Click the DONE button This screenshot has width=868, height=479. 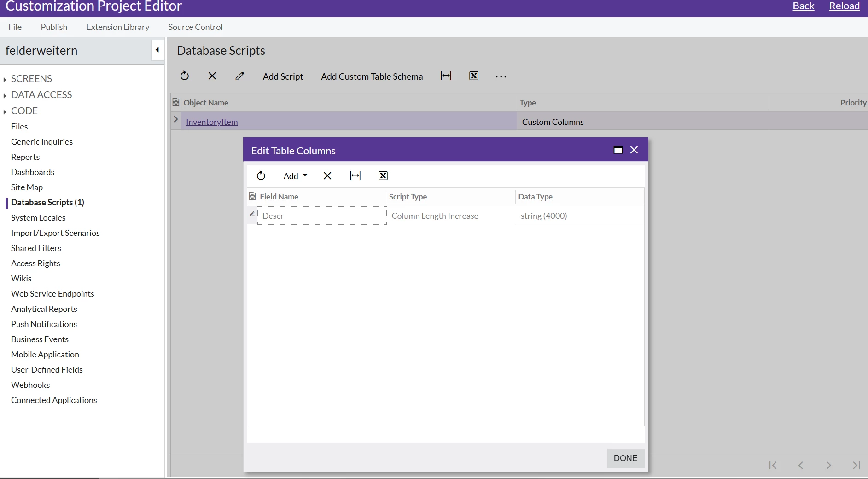[625, 458]
